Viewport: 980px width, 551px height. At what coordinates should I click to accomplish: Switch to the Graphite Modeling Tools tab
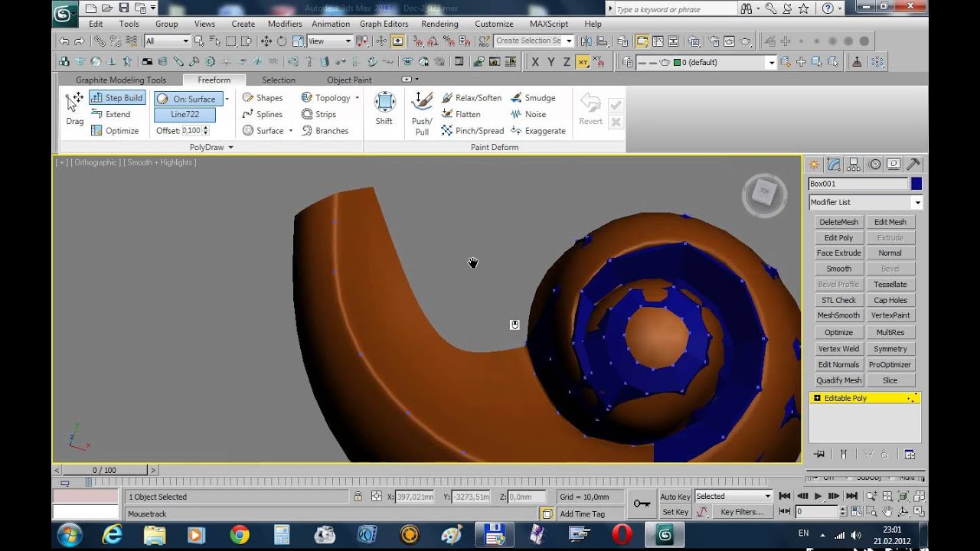coord(121,80)
